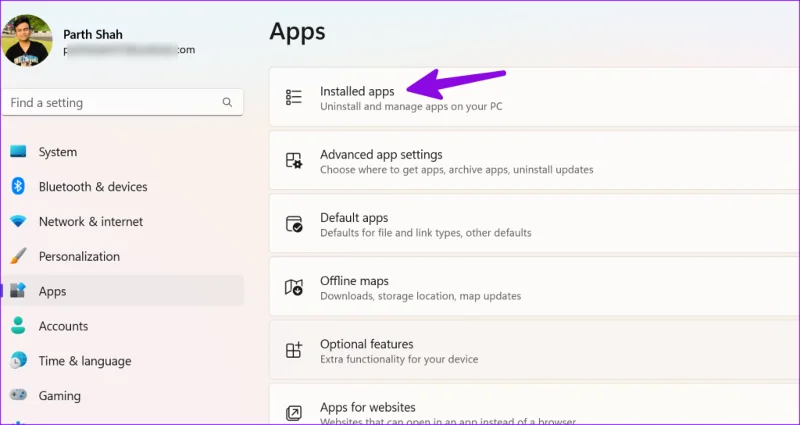This screenshot has width=800, height=425.
Task: Open Bluetooth & devices settings
Action: (x=122, y=187)
